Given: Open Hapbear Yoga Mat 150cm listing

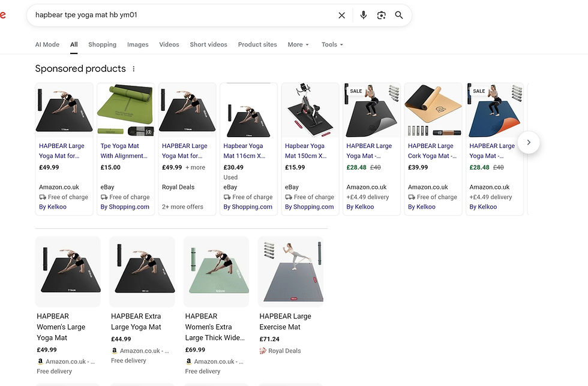Looking at the screenshot, I should coord(305,150).
